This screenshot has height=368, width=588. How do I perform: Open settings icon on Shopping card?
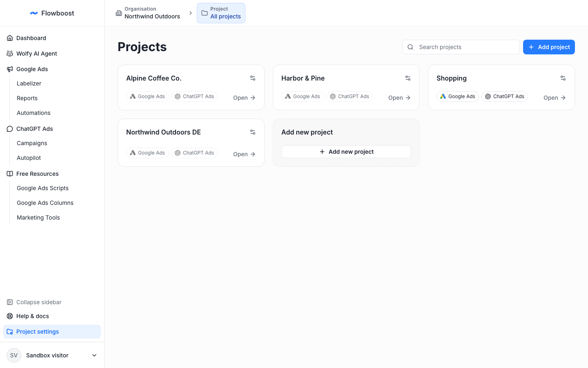(563, 78)
